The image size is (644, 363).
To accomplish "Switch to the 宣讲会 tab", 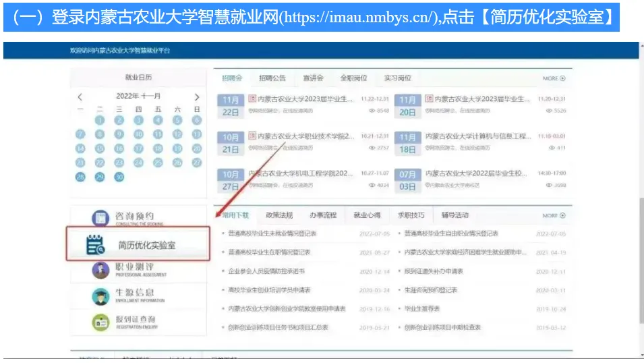I will point(313,78).
